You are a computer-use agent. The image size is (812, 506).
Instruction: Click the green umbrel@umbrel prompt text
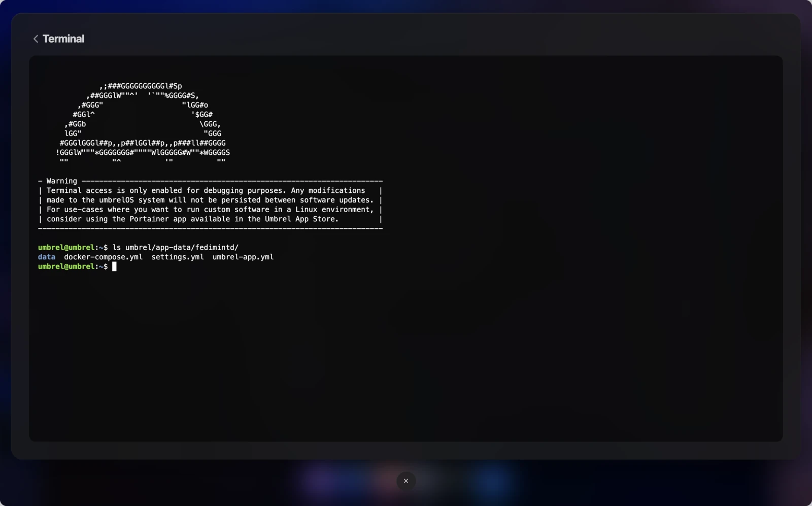click(x=66, y=247)
